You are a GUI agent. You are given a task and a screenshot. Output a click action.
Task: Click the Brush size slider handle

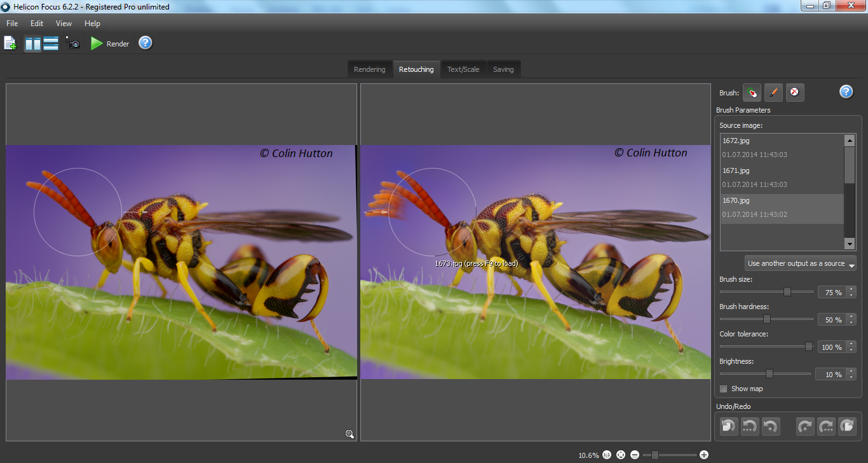coord(787,291)
